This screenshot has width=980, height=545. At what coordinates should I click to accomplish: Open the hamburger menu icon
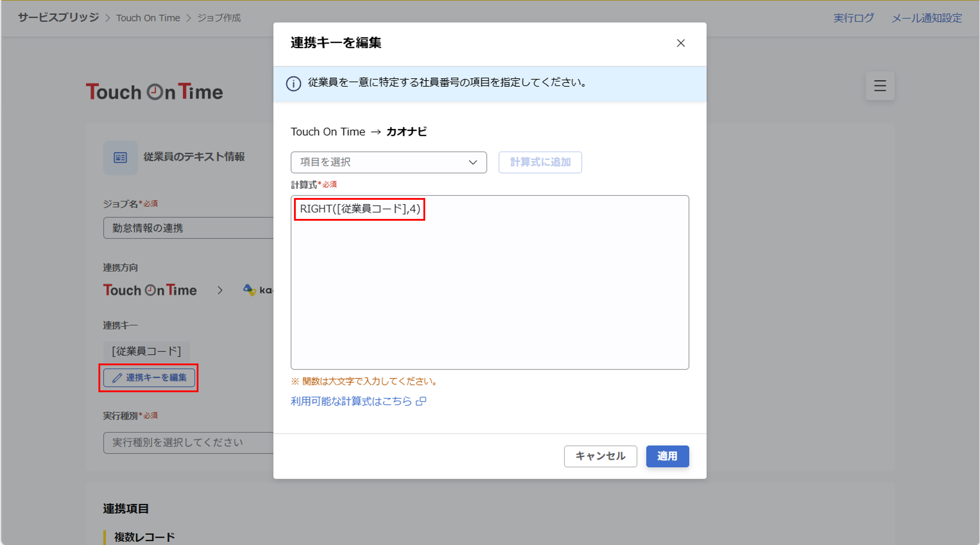pyautogui.click(x=880, y=86)
